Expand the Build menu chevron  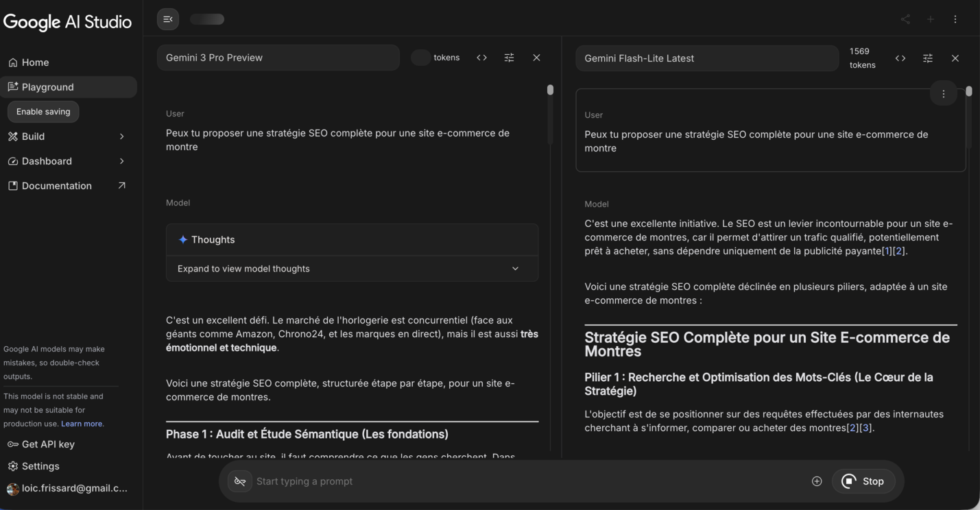(122, 136)
